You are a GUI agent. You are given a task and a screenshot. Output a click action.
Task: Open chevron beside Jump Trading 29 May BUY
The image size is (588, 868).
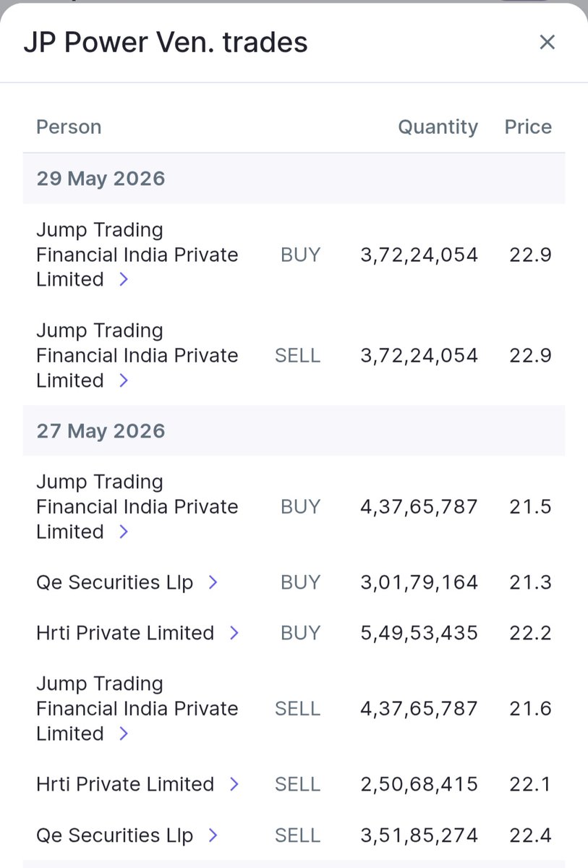124,279
